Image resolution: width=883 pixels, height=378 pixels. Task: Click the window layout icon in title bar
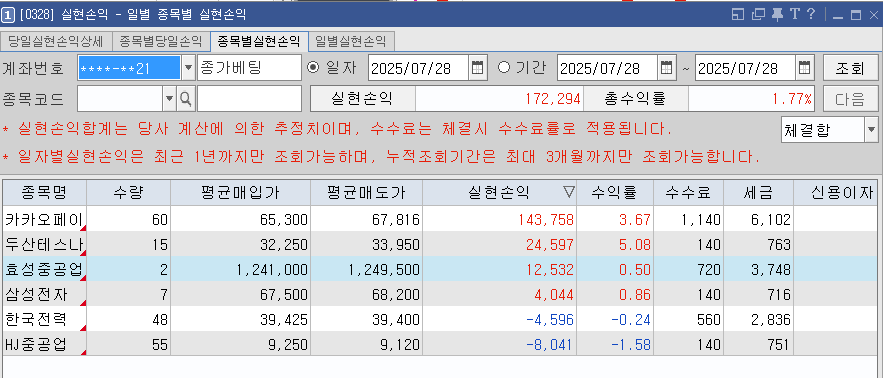(738, 15)
